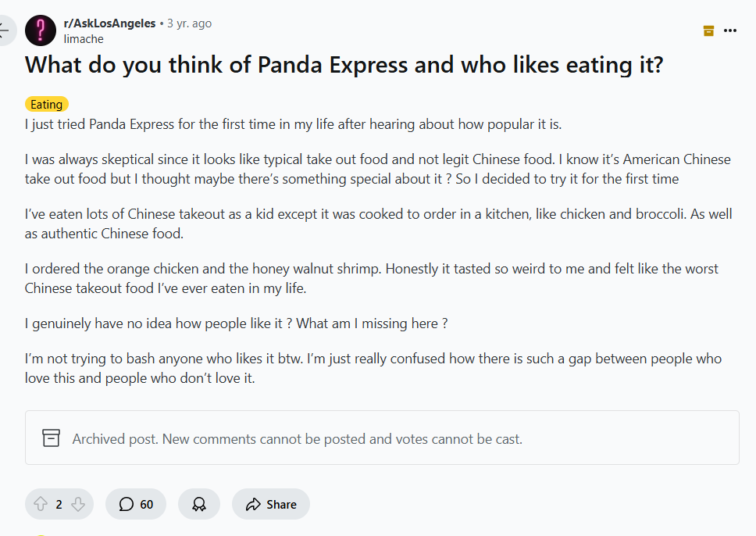This screenshot has width=756, height=536.
Task: Click the archive box icon in the notice
Action: [51, 438]
